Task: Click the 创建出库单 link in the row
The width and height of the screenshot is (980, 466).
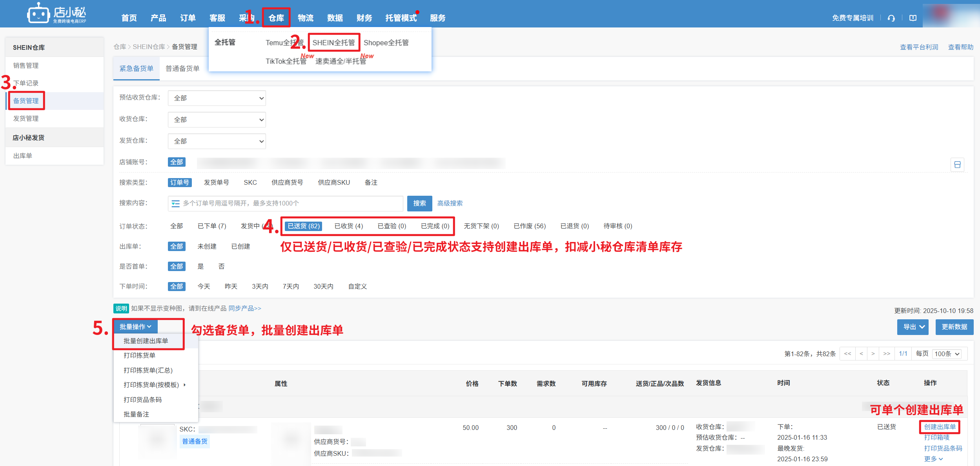Action: click(x=940, y=427)
